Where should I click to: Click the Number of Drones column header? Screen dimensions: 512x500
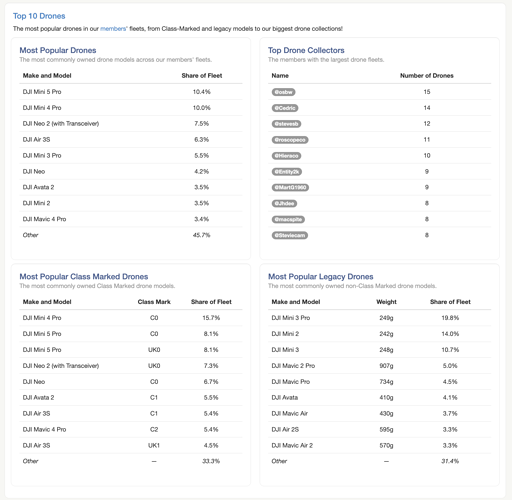pyautogui.click(x=427, y=76)
